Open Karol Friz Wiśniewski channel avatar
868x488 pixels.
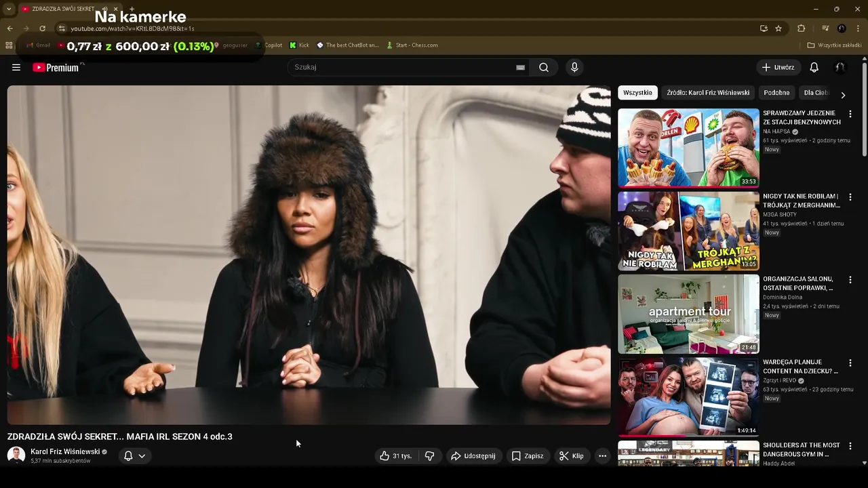pos(16,455)
